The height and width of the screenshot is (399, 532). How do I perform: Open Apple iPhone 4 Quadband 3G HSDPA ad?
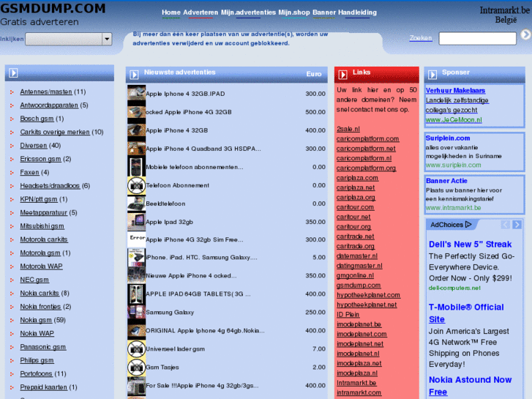[203, 149]
